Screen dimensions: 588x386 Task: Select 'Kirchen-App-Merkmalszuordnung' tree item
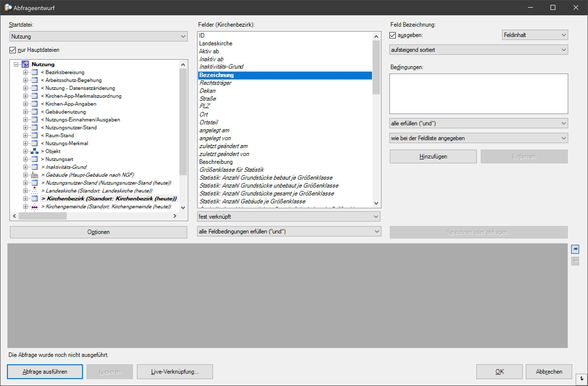pos(81,96)
